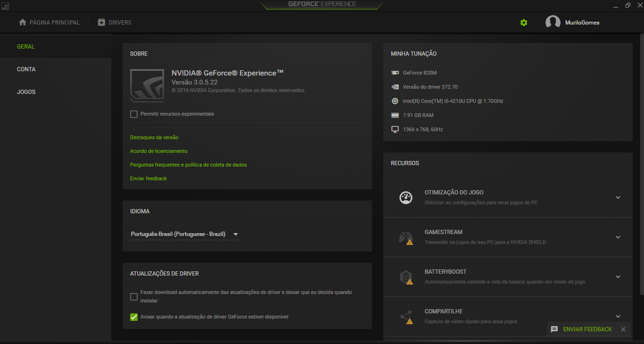Open Perguntas frequentes e política link
The image size is (644, 344).
(189, 165)
